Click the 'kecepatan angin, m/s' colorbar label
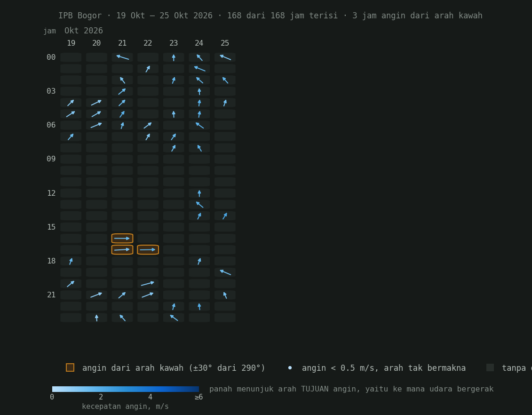532x415 pixels. (125, 407)
